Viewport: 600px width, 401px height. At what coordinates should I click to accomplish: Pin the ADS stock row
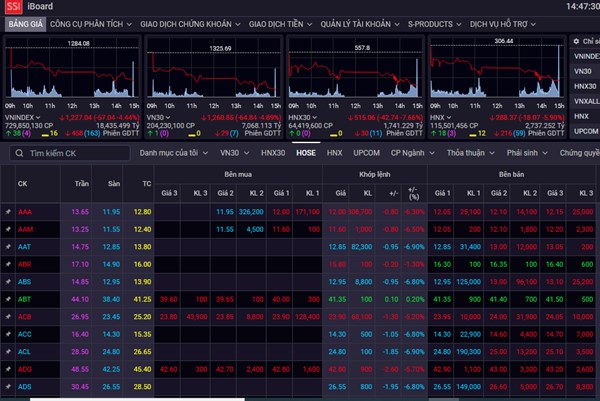click(x=8, y=386)
